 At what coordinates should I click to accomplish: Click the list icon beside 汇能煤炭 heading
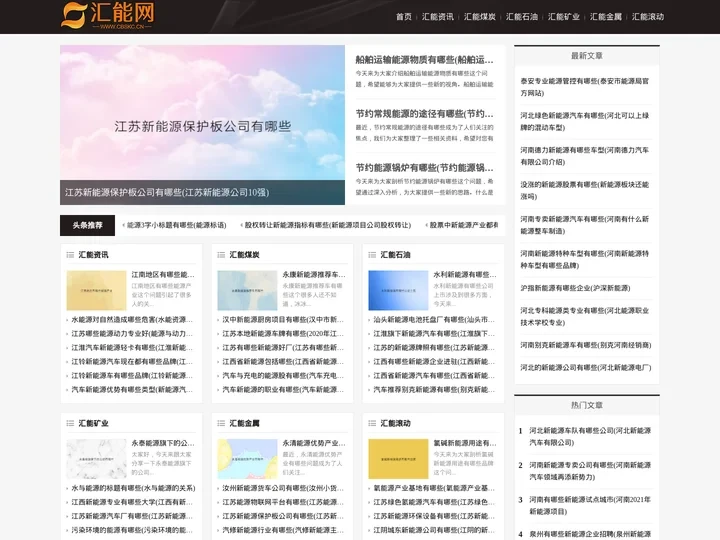pyautogui.click(x=221, y=255)
